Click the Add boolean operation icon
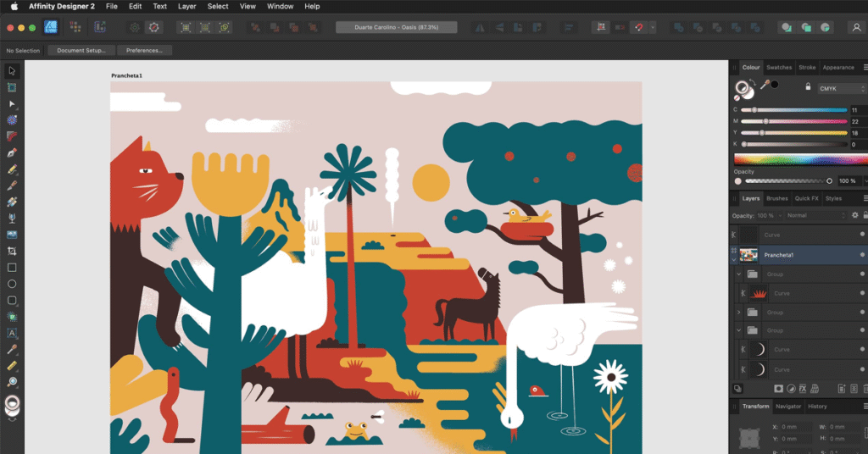The image size is (868, 454). pos(679,27)
